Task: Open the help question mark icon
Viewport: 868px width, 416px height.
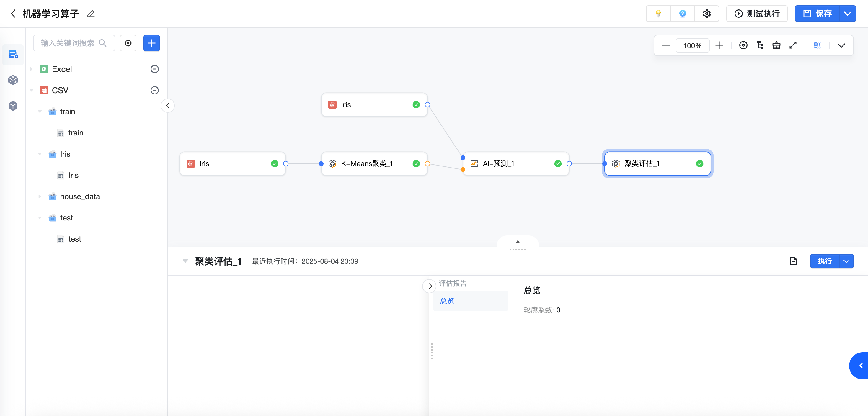Action: click(682, 14)
